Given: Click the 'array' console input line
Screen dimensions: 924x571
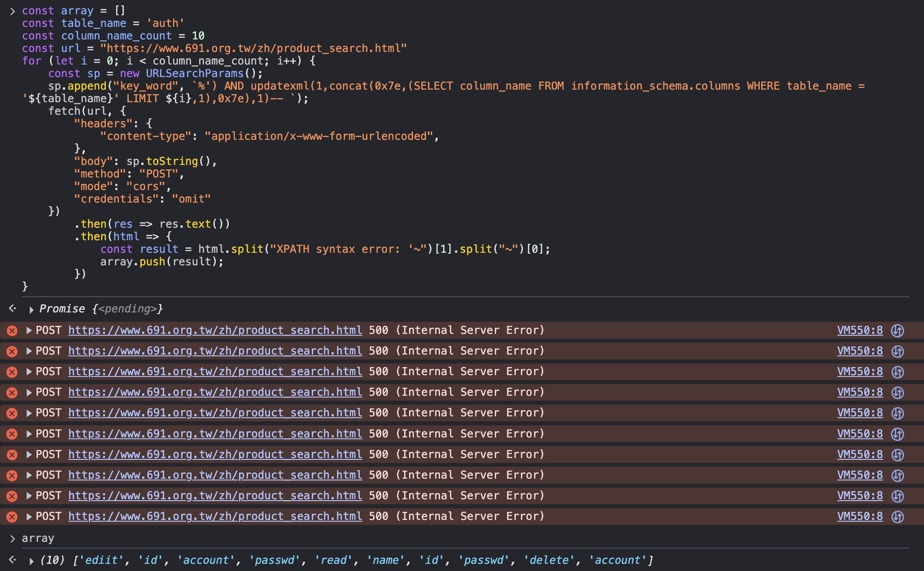Looking at the screenshot, I should [x=38, y=538].
